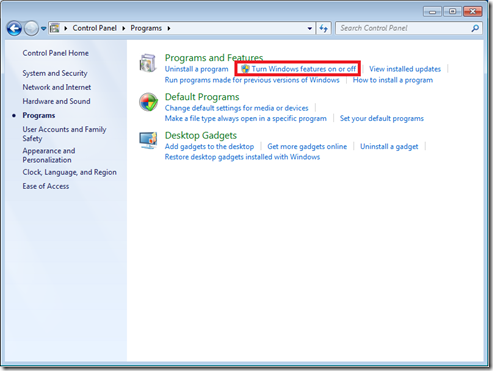Click Uninstall a program
This screenshot has width=493, height=371.
197,69
